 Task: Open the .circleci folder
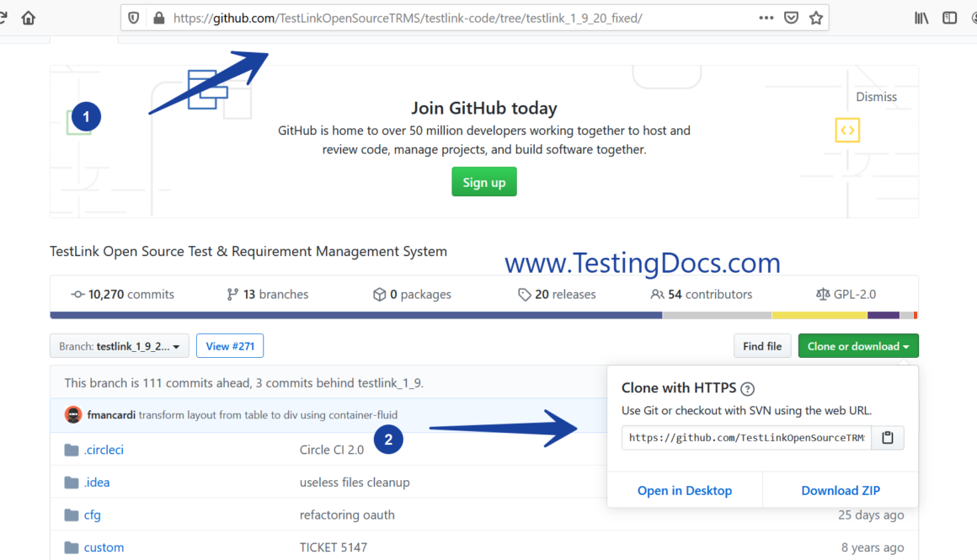point(104,450)
